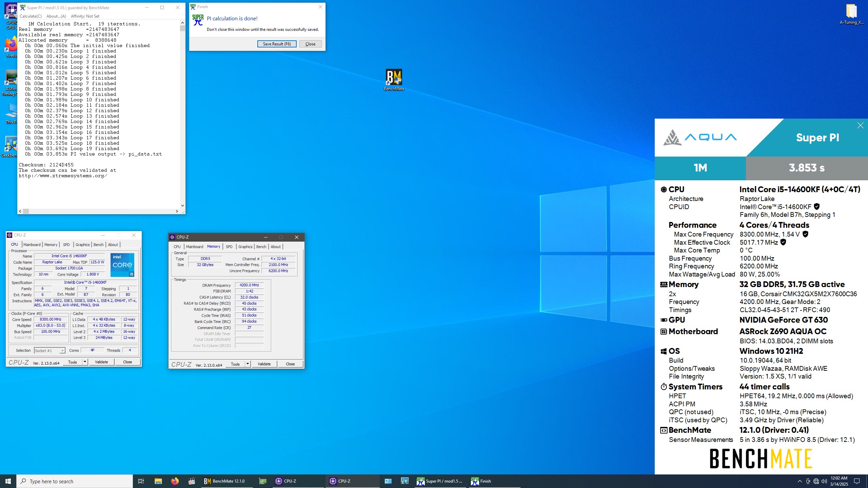Click the Checksum: 2124D455 line
This screenshot has width=868, height=488.
tap(46, 165)
